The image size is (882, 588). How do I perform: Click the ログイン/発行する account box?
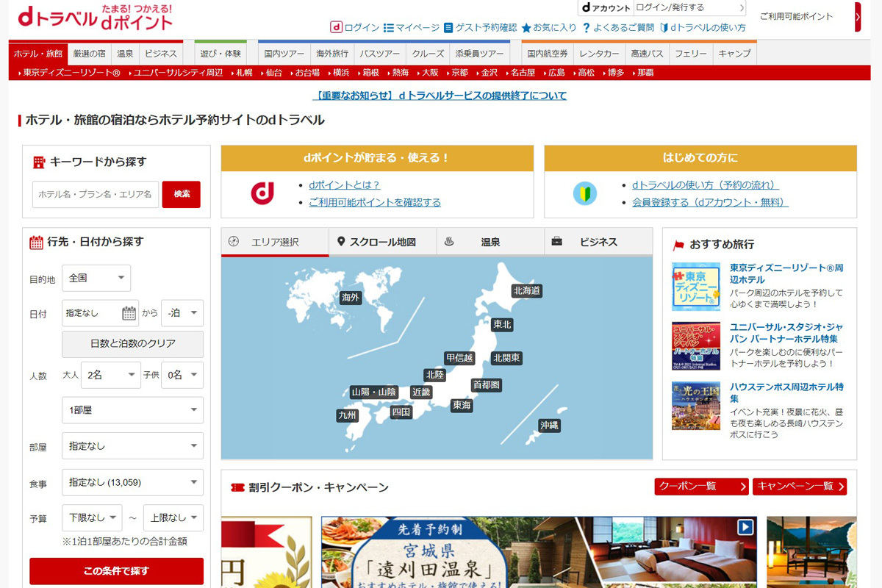689,8
